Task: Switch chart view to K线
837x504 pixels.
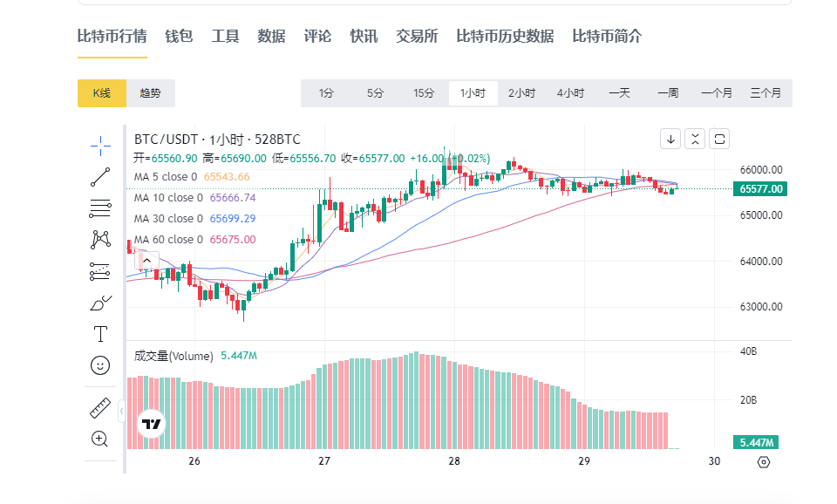Action: [102, 93]
